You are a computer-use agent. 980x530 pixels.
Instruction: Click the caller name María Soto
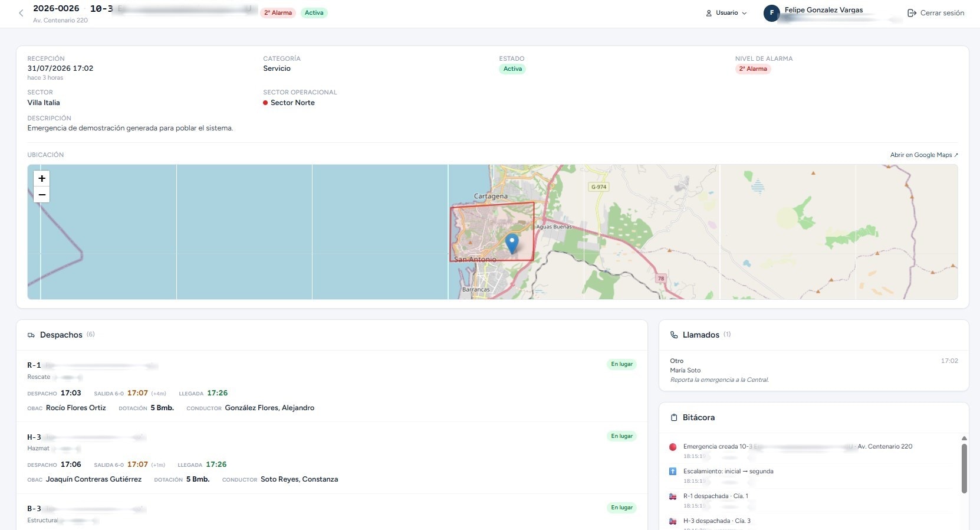click(685, 371)
